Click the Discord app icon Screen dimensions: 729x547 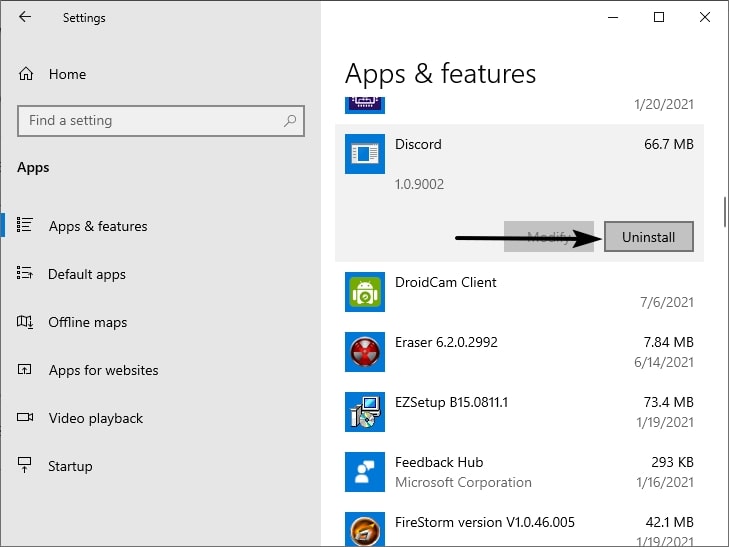(364, 154)
